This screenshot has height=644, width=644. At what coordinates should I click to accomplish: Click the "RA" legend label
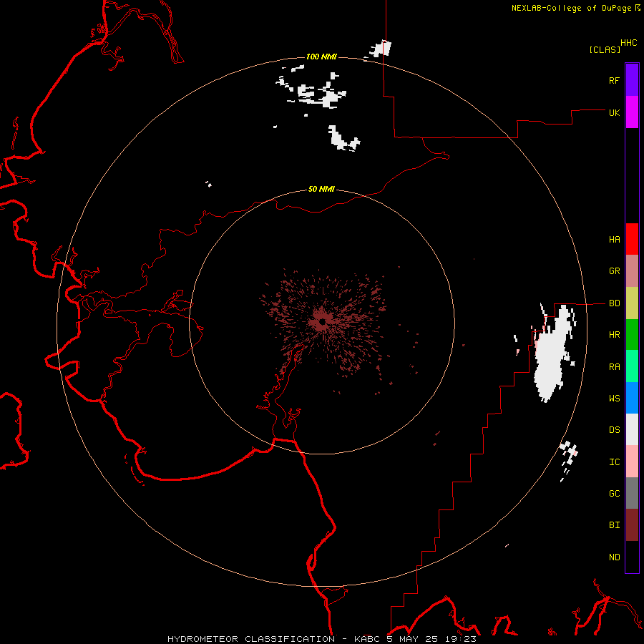click(x=614, y=367)
